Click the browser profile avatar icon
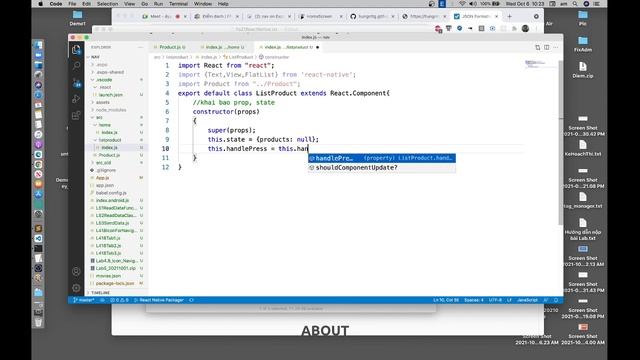This screenshot has width=640, height=360. 525,29
